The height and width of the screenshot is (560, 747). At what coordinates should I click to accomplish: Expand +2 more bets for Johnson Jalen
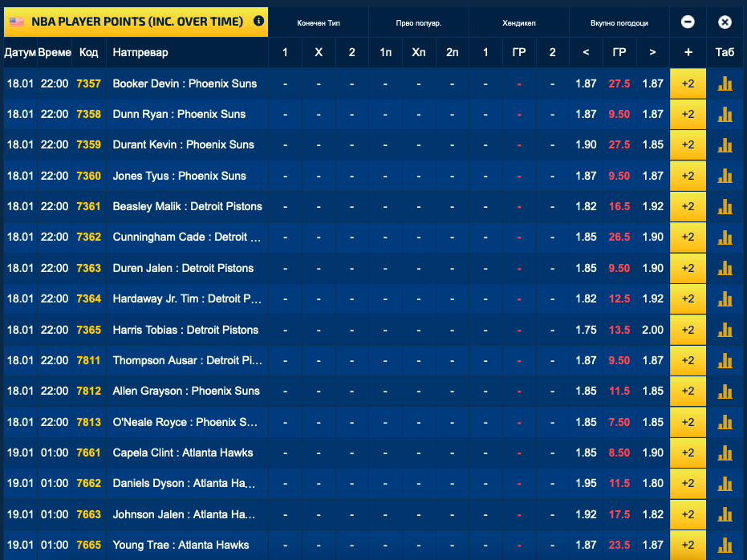coord(688,514)
